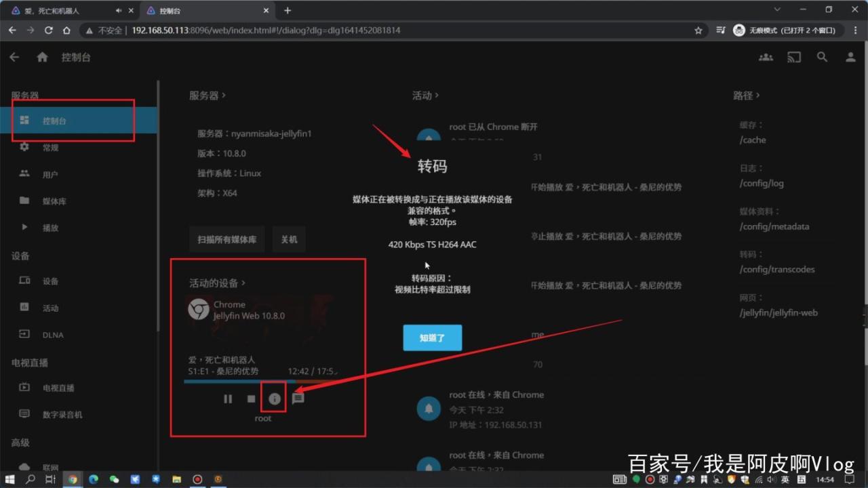Open the Windows notification center icon
This screenshot has height=488, width=868.
pos(850,479)
